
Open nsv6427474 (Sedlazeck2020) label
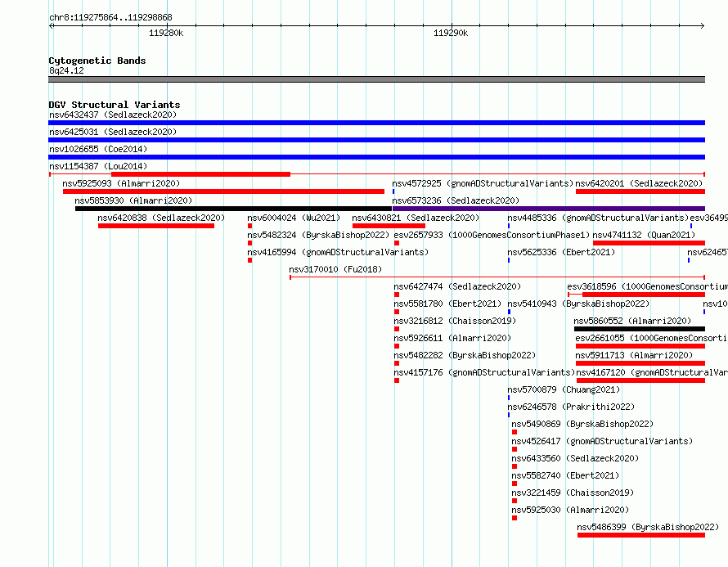click(457, 286)
